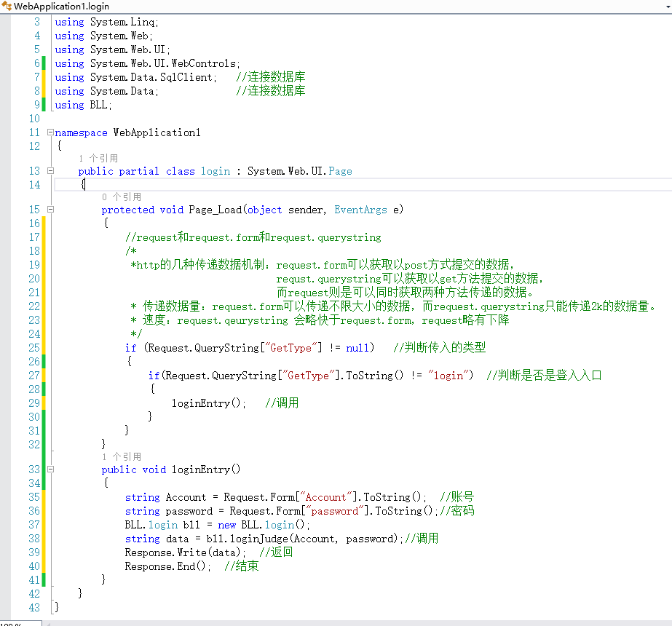
Task: Click the "Account" string in Request.Form
Action: click(x=325, y=497)
